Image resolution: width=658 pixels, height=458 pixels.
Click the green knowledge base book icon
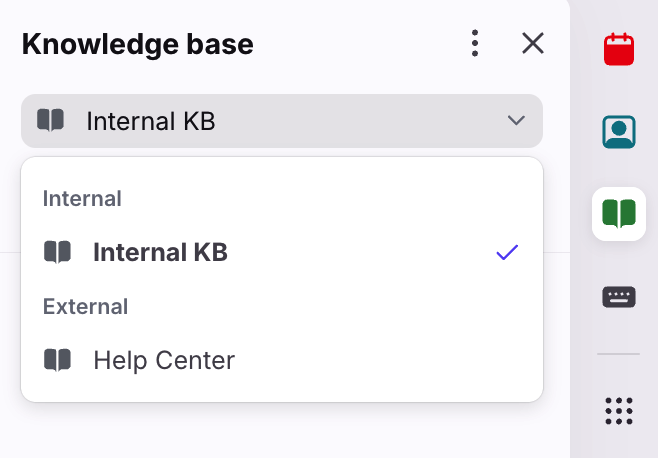pyautogui.click(x=619, y=214)
